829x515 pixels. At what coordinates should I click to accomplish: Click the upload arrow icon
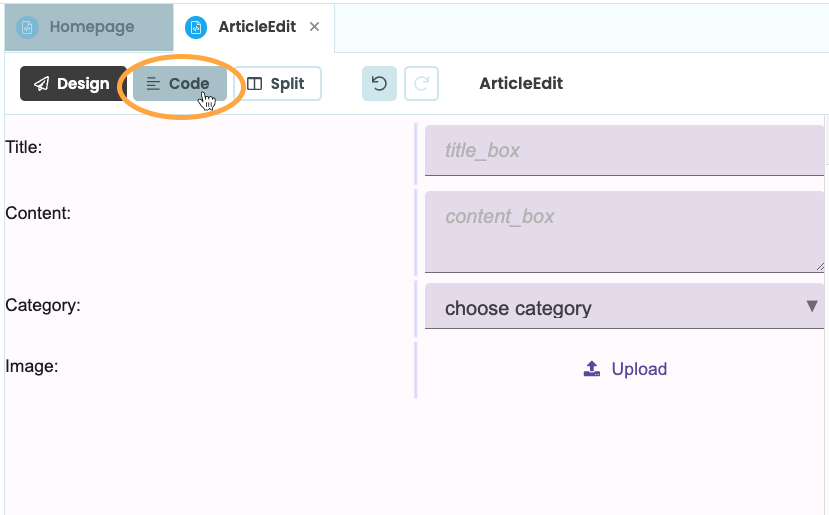pos(592,369)
